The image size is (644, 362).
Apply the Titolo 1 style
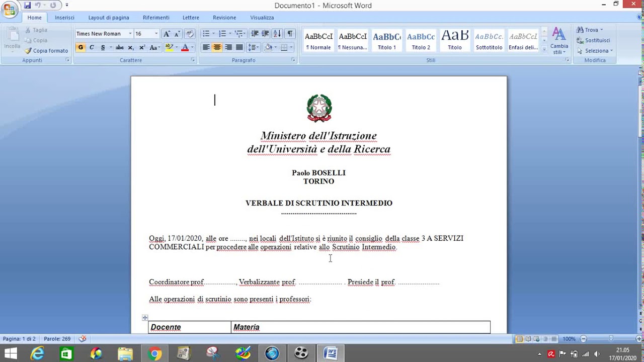[x=387, y=41]
